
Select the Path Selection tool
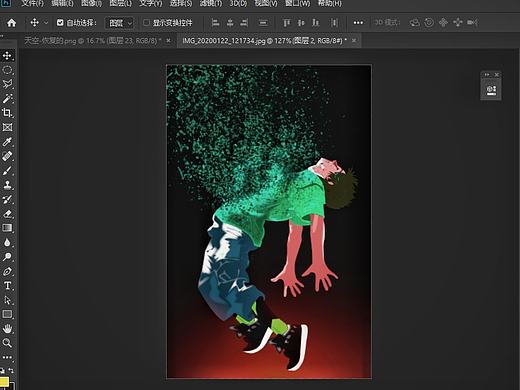coord(7,300)
